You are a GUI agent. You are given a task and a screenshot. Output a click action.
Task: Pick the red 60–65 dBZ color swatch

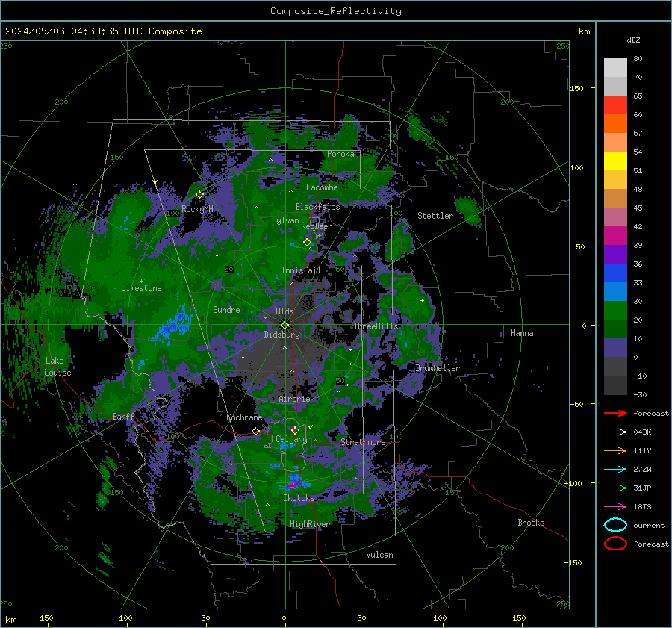[615, 105]
